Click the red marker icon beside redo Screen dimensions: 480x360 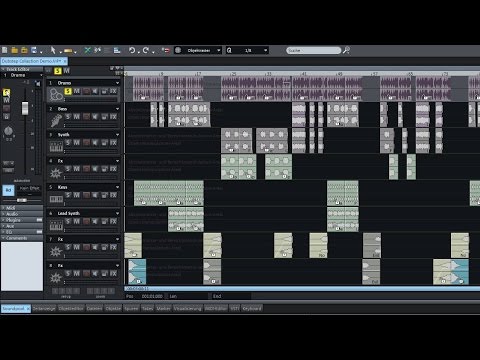(x=166, y=50)
